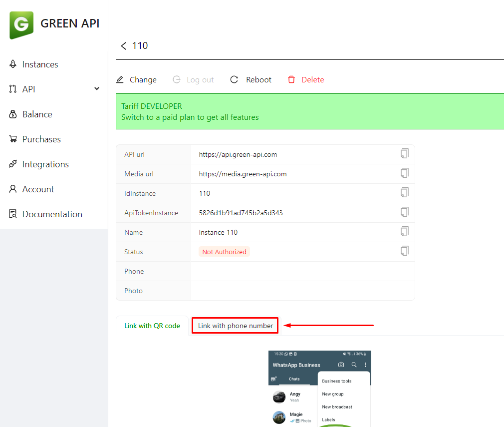The image size is (504, 427).
Task: Copy the IdInstance value
Action: tap(404, 193)
